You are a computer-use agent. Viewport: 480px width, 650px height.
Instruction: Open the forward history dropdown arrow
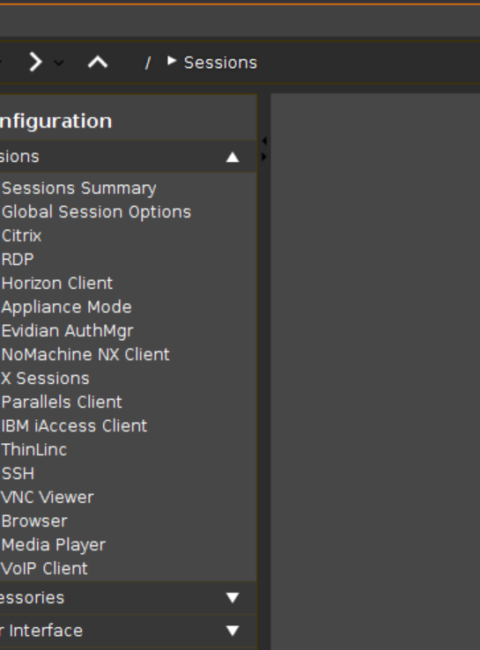pos(59,63)
